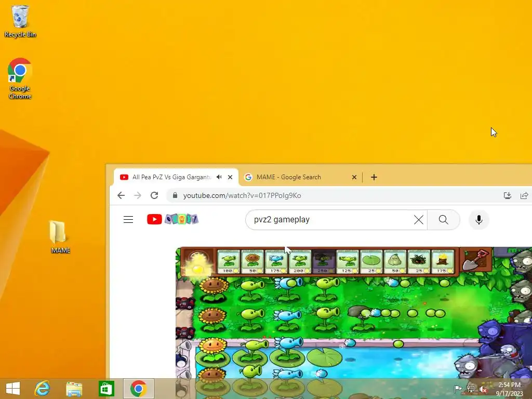Switch to the MAME - Google Search tab
The height and width of the screenshot is (399, 532).
[301, 177]
